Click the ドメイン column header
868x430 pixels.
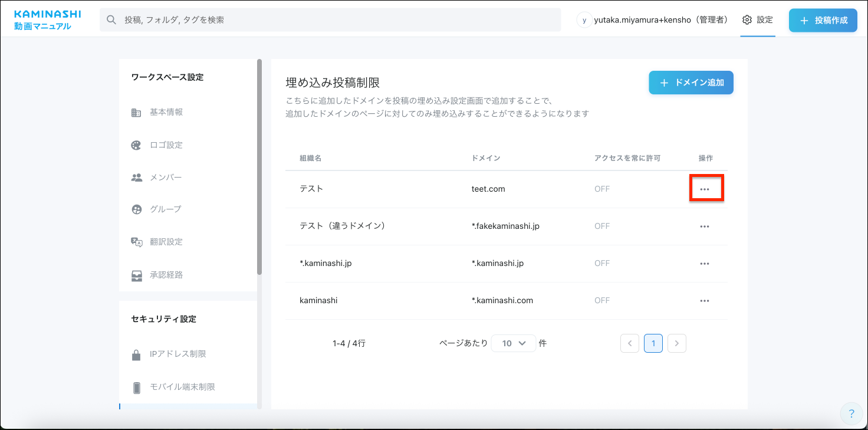click(x=486, y=158)
